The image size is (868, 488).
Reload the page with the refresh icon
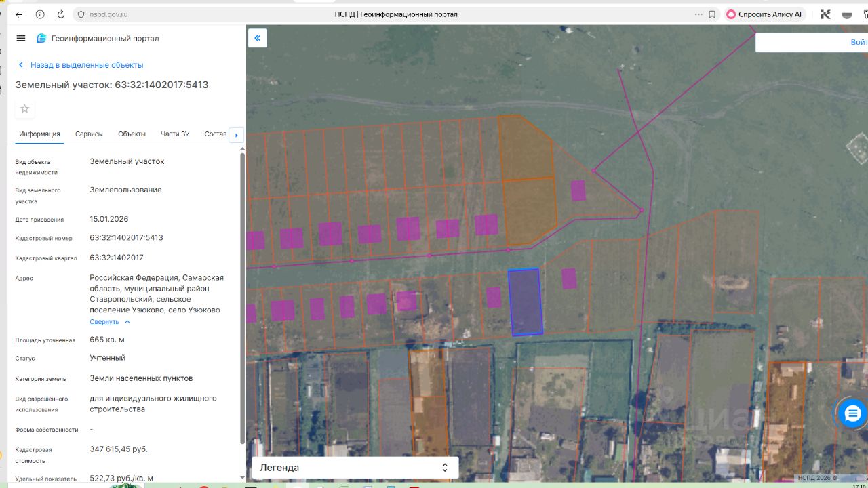click(61, 14)
